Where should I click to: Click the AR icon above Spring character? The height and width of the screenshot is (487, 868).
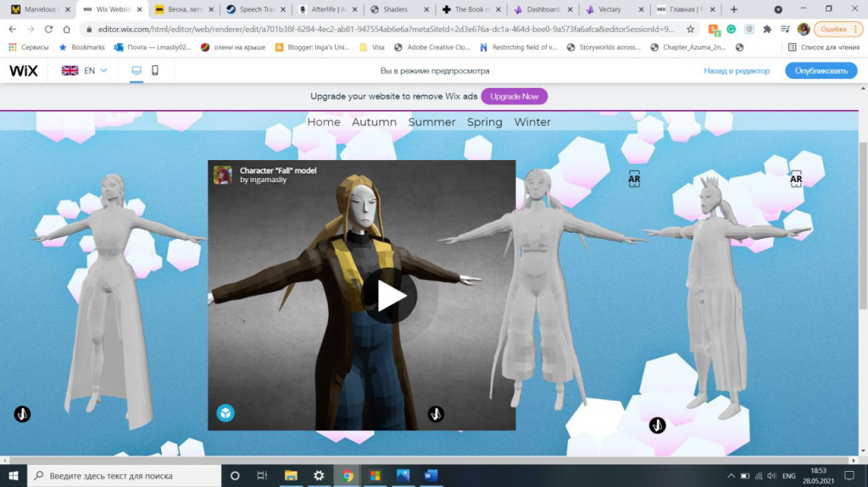(x=634, y=179)
